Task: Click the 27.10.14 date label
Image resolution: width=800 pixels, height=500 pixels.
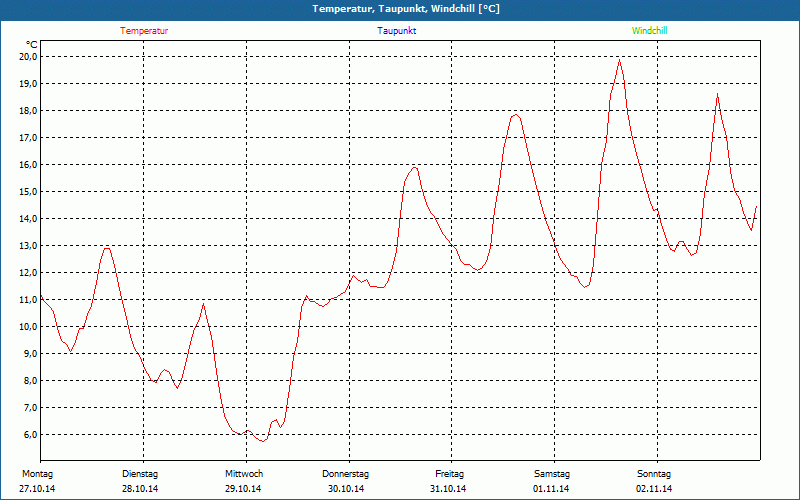Action: click(x=37, y=489)
